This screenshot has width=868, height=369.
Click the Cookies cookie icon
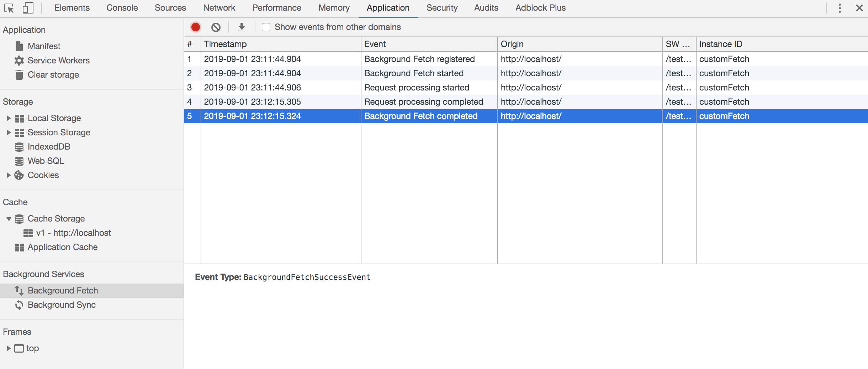coord(19,175)
